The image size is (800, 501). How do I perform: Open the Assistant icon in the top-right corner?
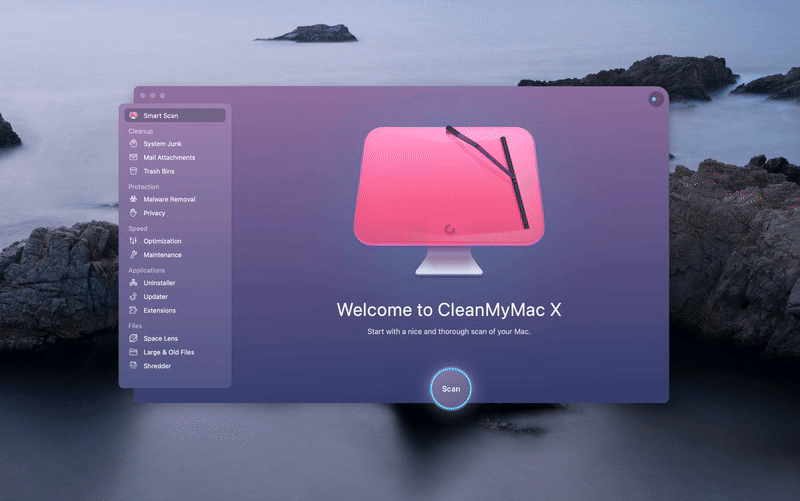pyautogui.click(x=655, y=99)
